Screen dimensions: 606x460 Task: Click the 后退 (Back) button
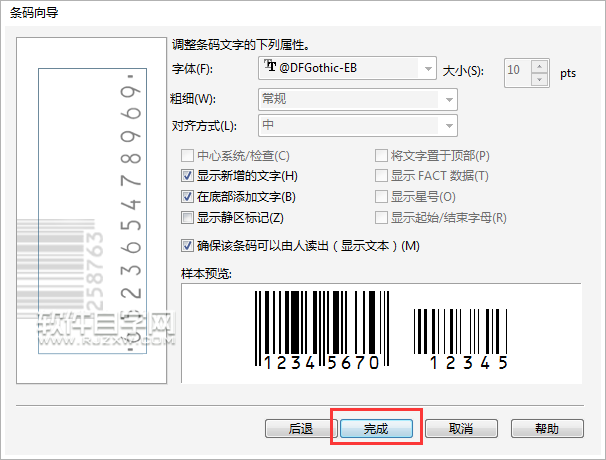tap(301, 428)
